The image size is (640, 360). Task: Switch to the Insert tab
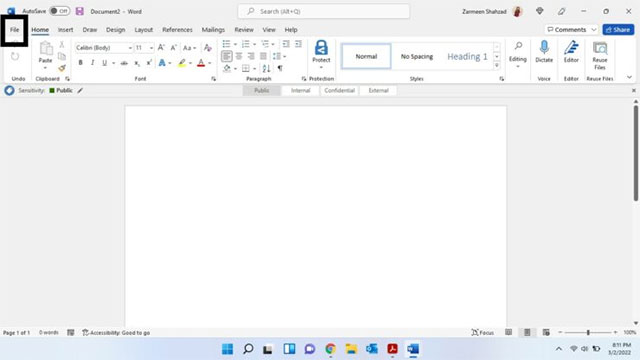65,29
